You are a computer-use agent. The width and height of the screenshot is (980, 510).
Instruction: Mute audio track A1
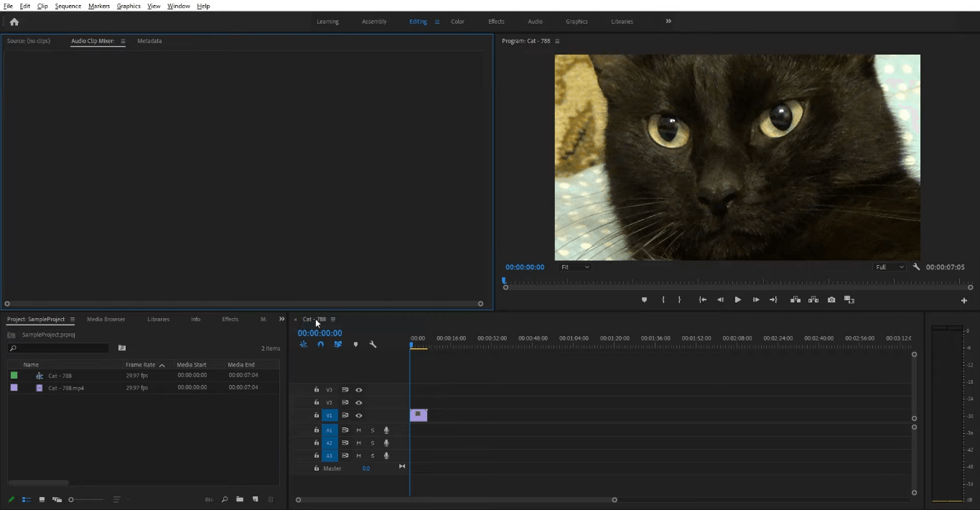(x=358, y=430)
